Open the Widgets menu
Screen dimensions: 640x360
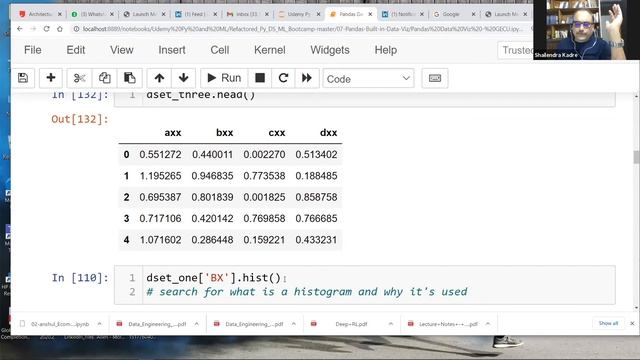click(330, 50)
